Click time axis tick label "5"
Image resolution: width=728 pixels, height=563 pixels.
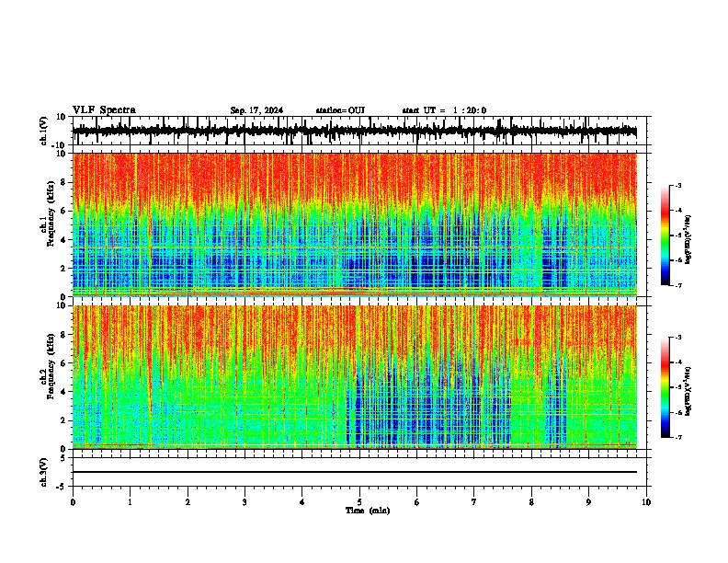point(359,502)
